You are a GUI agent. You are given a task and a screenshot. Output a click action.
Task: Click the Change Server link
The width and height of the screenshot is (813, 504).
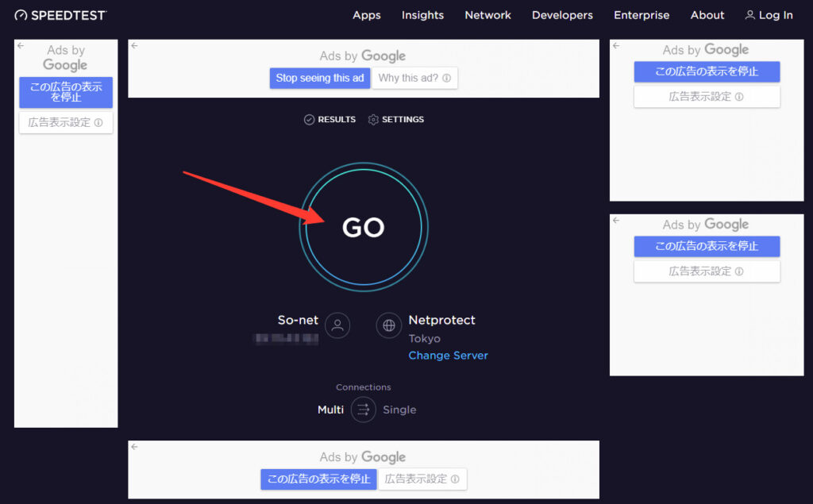click(448, 356)
